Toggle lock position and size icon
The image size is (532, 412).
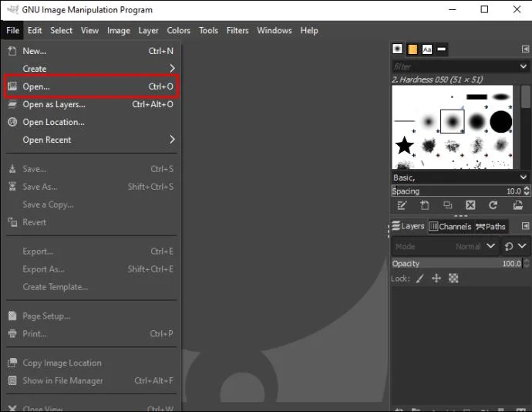click(436, 279)
